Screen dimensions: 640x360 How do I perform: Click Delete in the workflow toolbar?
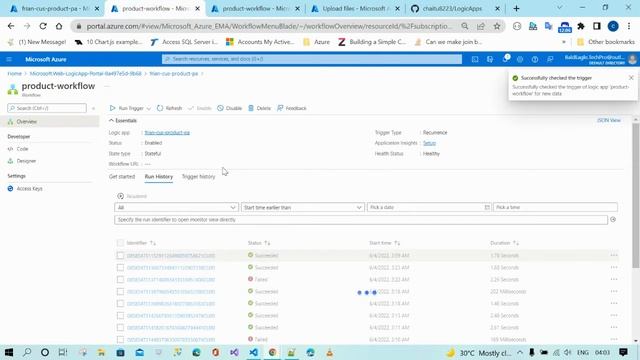260,108
